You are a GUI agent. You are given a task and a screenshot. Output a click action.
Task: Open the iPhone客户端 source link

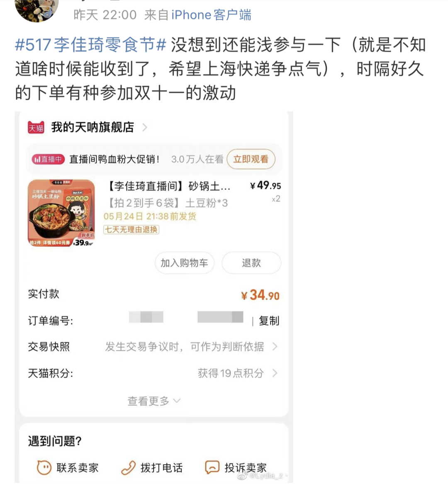pyautogui.click(x=211, y=15)
